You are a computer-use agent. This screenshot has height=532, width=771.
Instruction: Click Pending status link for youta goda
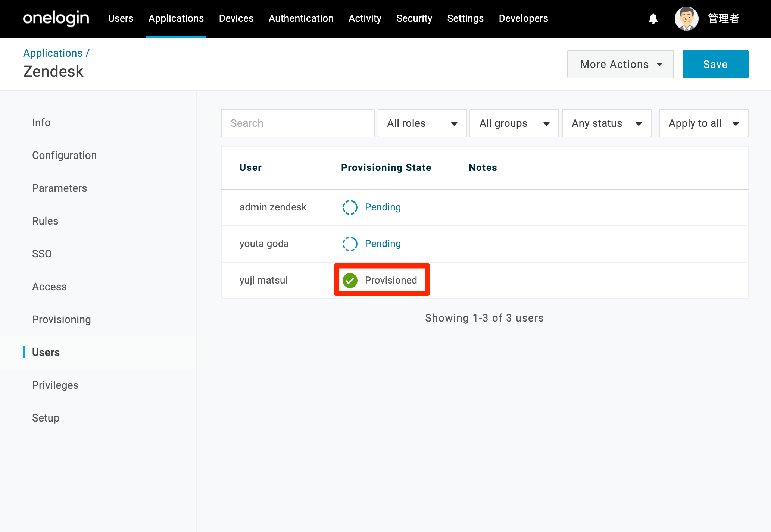383,244
